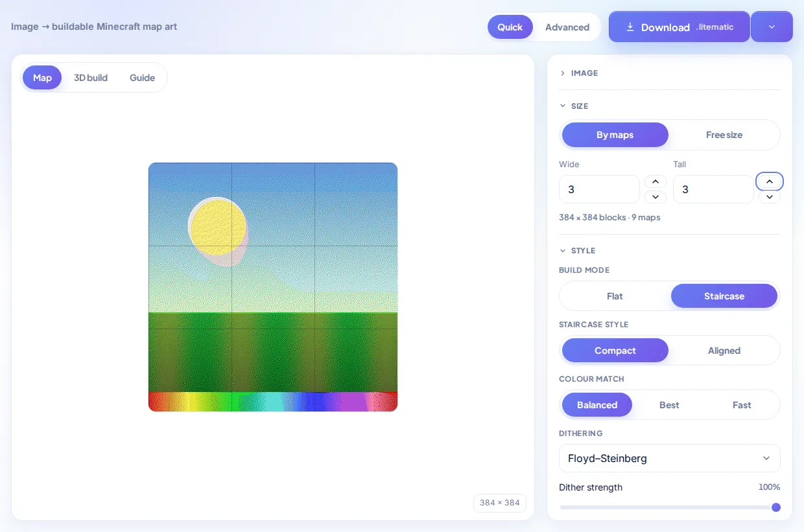Set colour match to Balanced

[x=597, y=405]
